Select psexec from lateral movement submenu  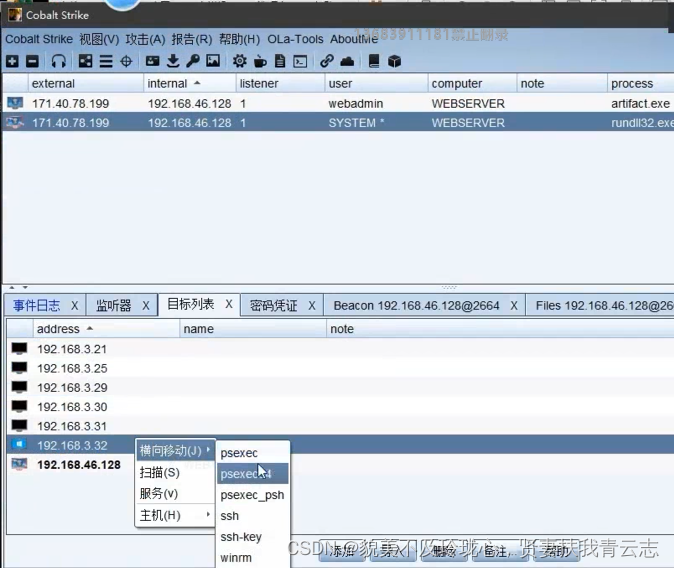(x=253, y=453)
